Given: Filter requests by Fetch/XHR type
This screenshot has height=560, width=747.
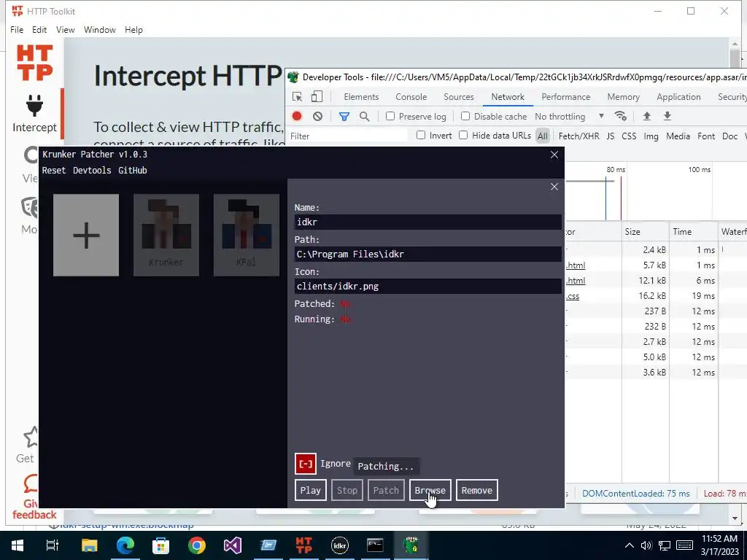Looking at the screenshot, I should (x=578, y=136).
